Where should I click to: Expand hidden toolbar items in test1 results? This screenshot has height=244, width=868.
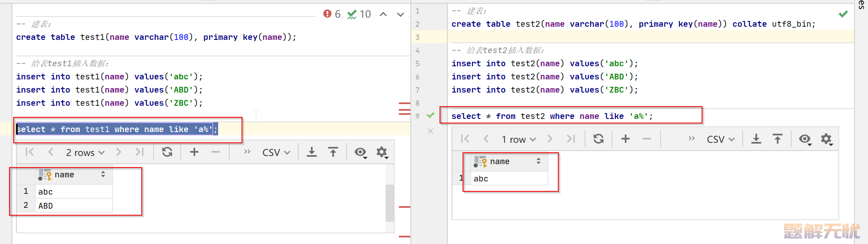(x=247, y=152)
